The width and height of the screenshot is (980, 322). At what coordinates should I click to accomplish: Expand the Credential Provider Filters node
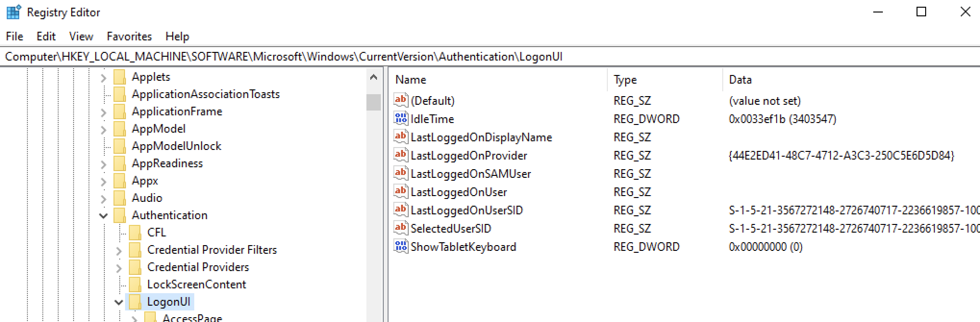119,250
